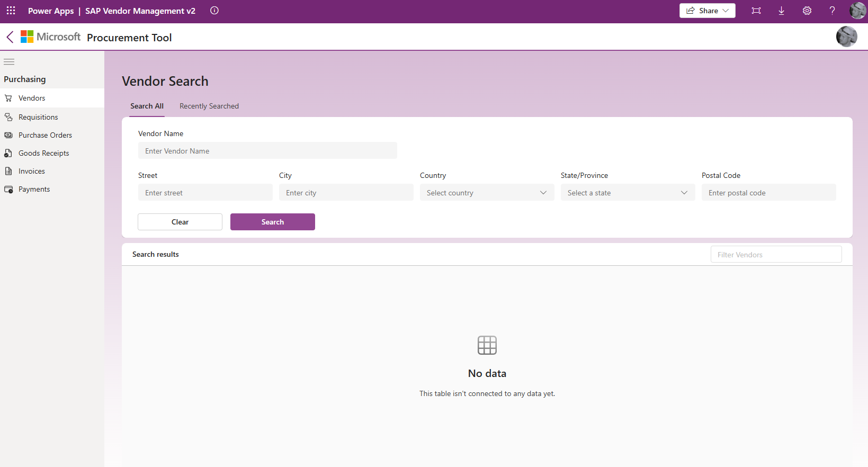The image size is (868, 467).
Task: Click the app info icon
Action: point(214,11)
